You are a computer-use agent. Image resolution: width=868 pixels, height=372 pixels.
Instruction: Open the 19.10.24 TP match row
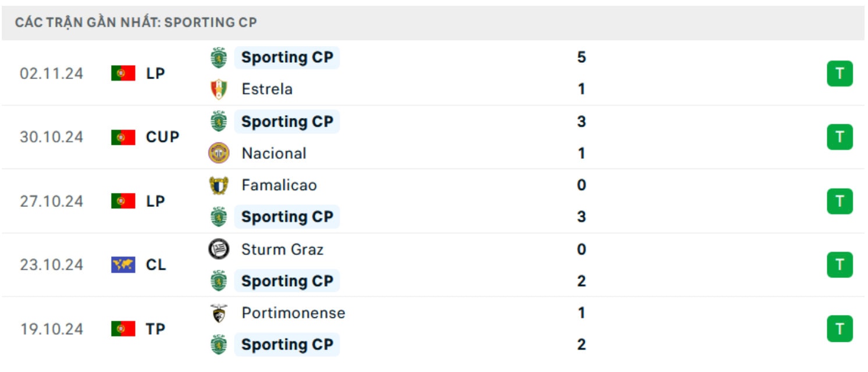pos(434,329)
